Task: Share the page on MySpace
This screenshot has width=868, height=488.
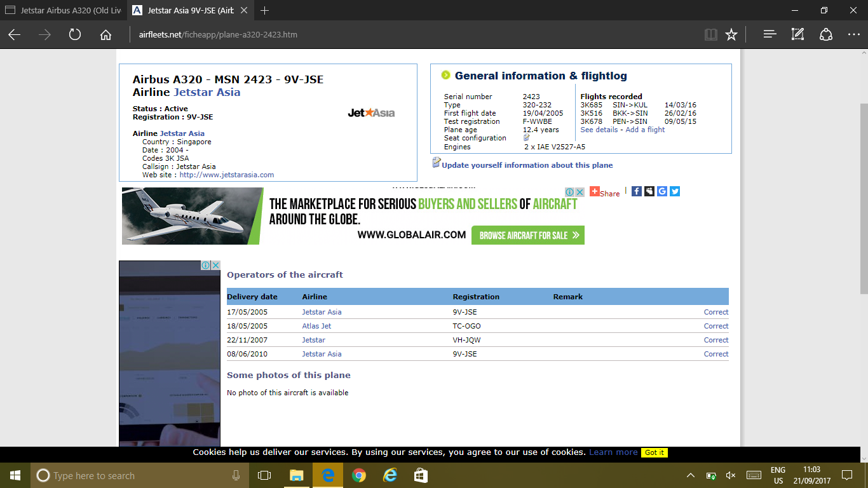Action: click(x=649, y=191)
